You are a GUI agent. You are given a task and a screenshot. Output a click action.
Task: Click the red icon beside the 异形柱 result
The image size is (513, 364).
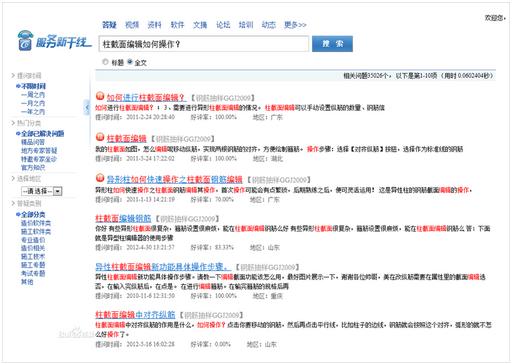100,178
